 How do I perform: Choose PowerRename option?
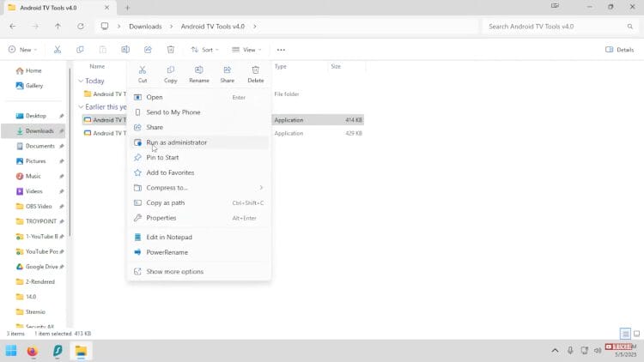point(199,252)
